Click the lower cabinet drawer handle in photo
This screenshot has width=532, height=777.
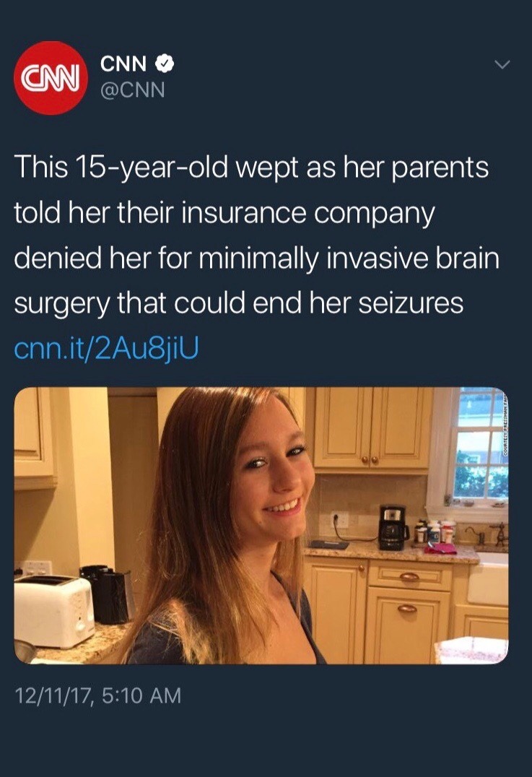pyautogui.click(x=409, y=577)
